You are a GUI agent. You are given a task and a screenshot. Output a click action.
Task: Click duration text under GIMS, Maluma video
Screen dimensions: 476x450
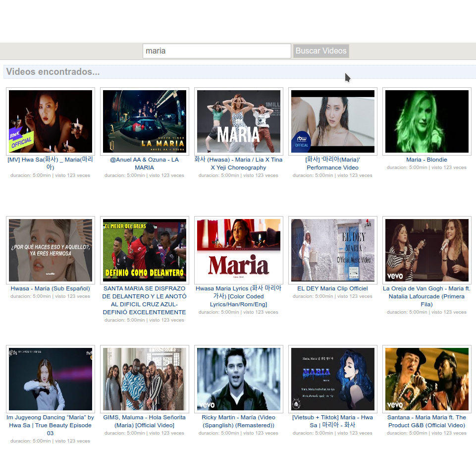(x=145, y=433)
